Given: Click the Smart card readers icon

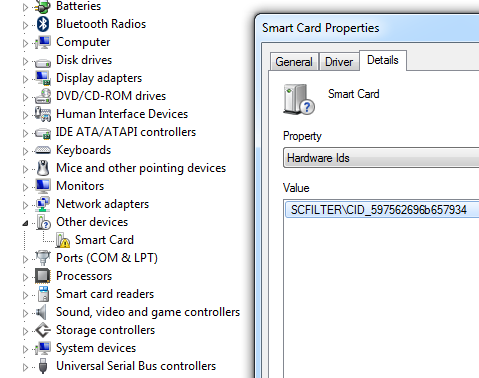Looking at the screenshot, I should click(43, 294).
